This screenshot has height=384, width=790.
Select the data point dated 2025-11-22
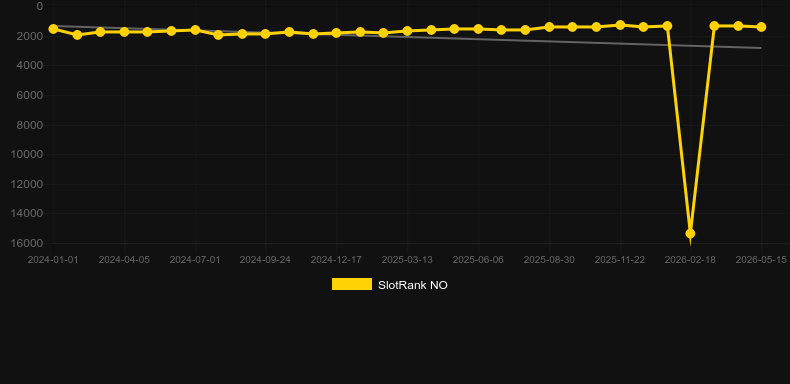pyautogui.click(x=620, y=25)
